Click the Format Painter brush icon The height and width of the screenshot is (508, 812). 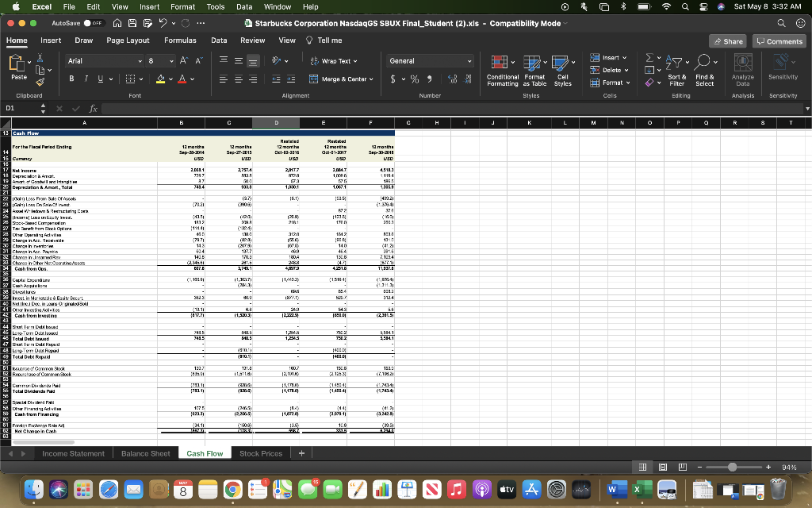click(x=40, y=82)
